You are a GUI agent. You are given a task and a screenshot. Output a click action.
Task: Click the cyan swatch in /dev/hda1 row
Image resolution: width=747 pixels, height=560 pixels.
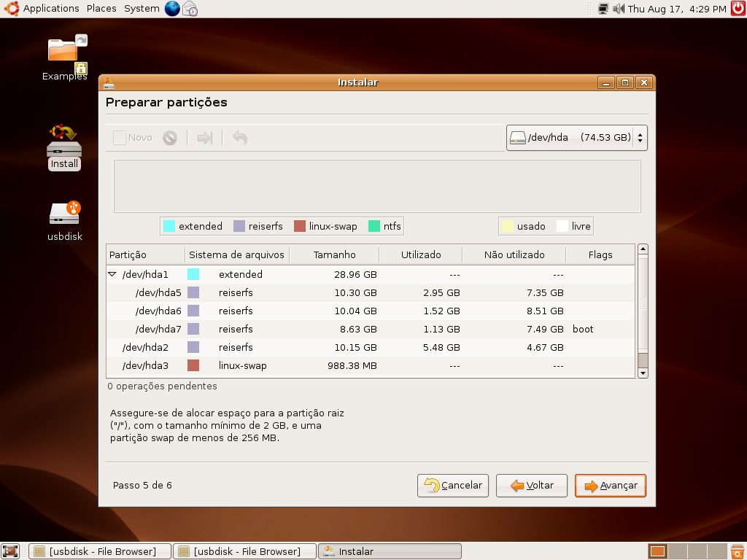(x=193, y=274)
